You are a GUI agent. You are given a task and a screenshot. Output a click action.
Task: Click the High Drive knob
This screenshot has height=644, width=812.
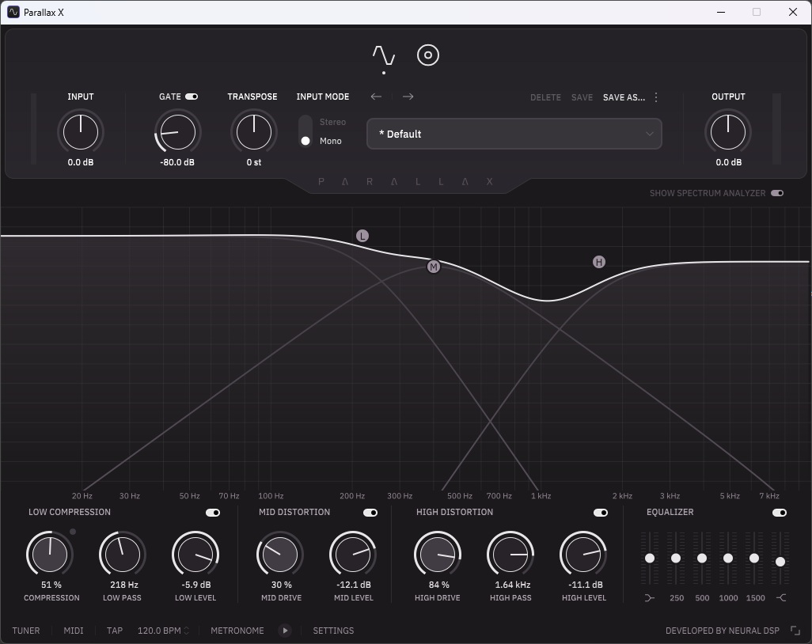click(438, 554)
